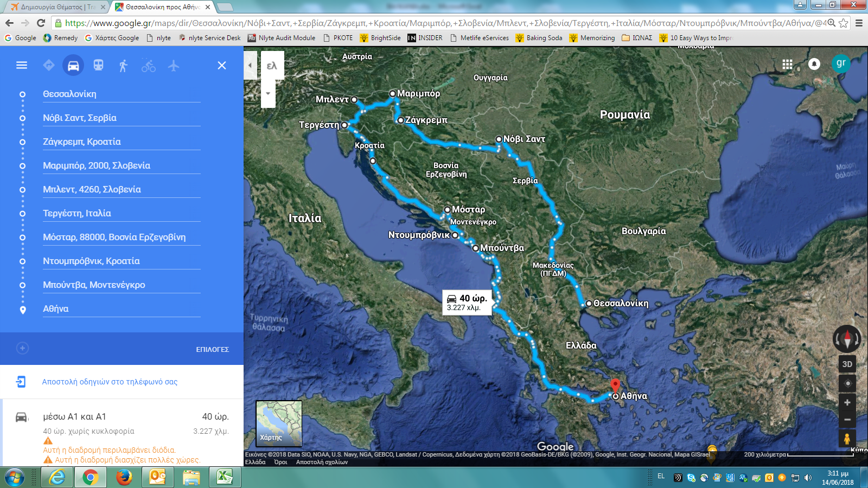Click the Μπούντβα, Μοντενέγκρο destination field
This screenshot has height=488, width=868.
(122, 285)
